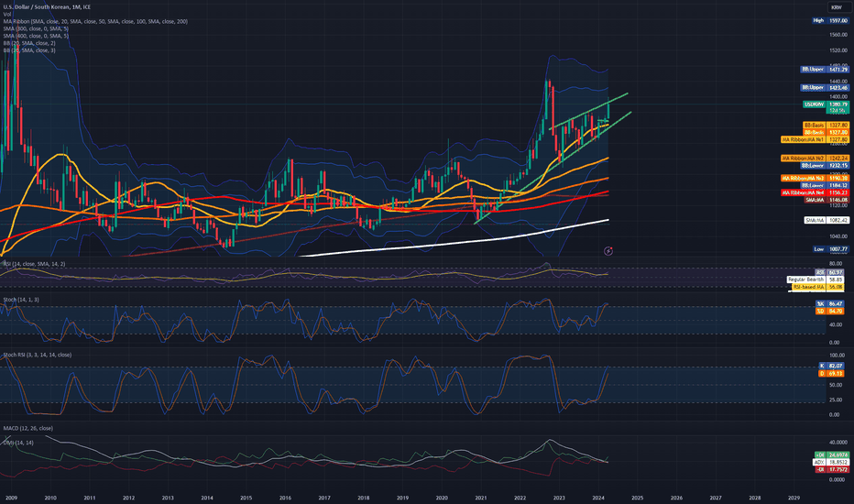
Task: Select the Vol indicator legend
Action: [7, 14]
